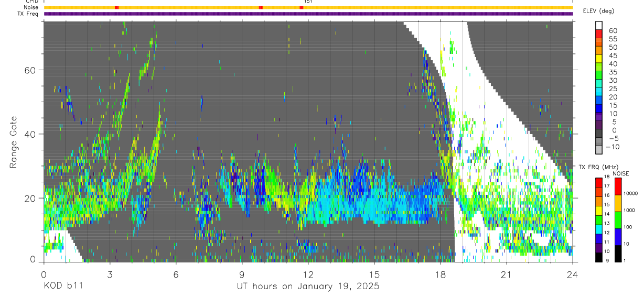Select the purple TX Freq strip at the top
The height and width of the screenshot is (297, 644).
click(x=308, y=14)
